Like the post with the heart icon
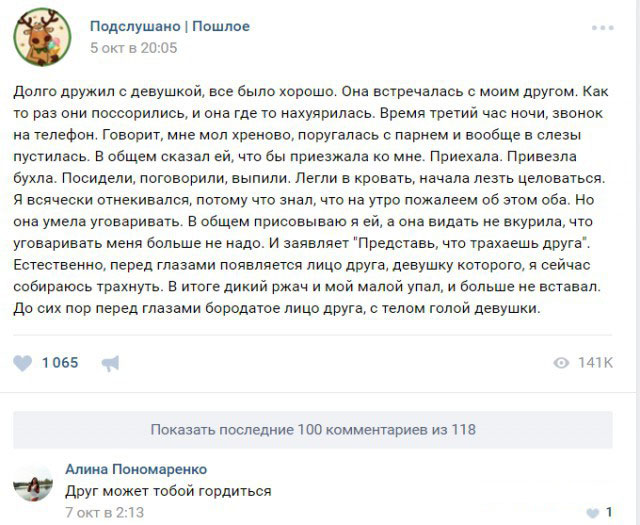 (x=23, y=363)
